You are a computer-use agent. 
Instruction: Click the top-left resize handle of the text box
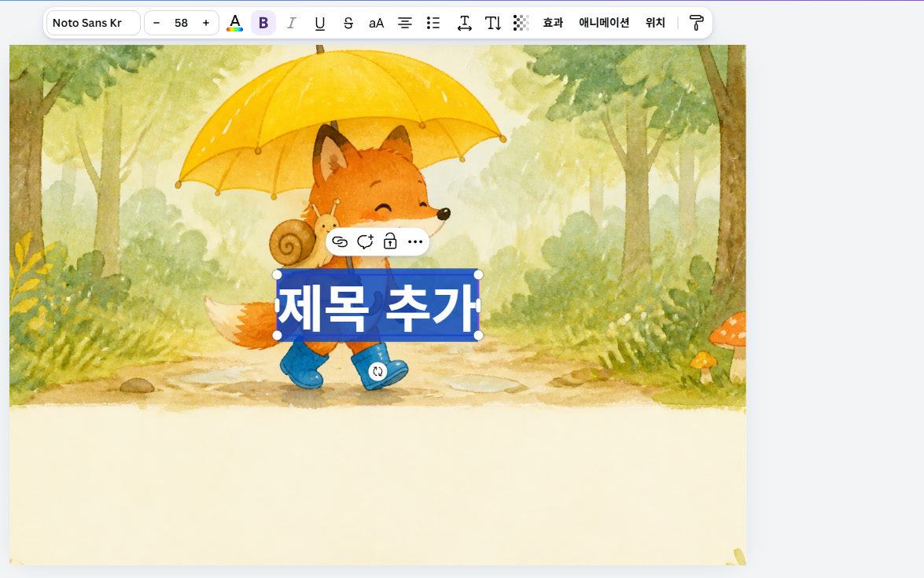pos(277,274)
